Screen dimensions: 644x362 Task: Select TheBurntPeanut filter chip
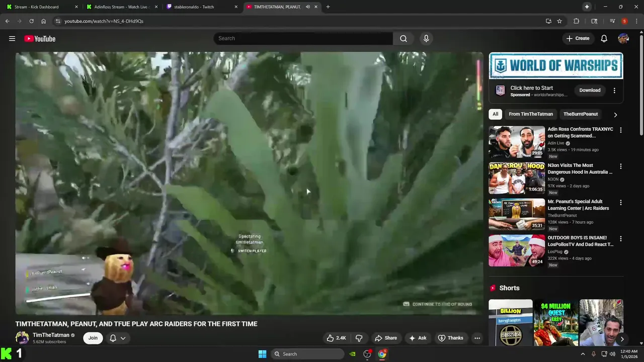(x=581, y=114)
